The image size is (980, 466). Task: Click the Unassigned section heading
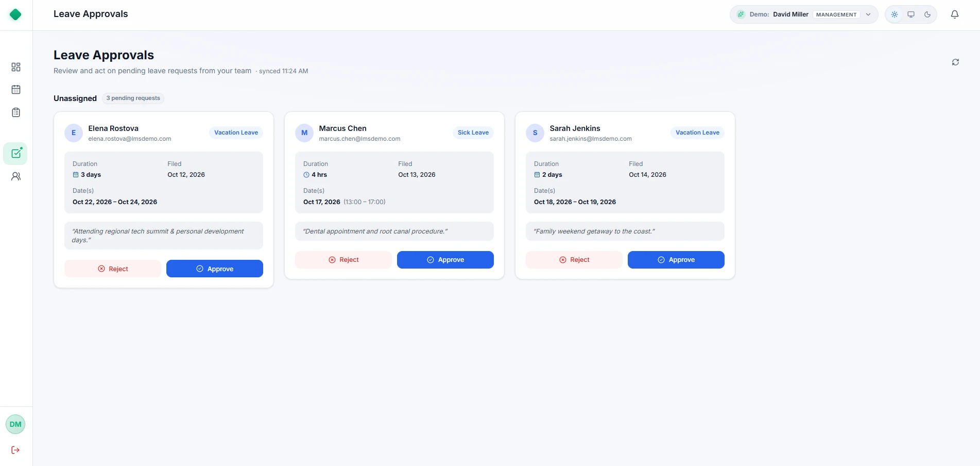point(75,98)
